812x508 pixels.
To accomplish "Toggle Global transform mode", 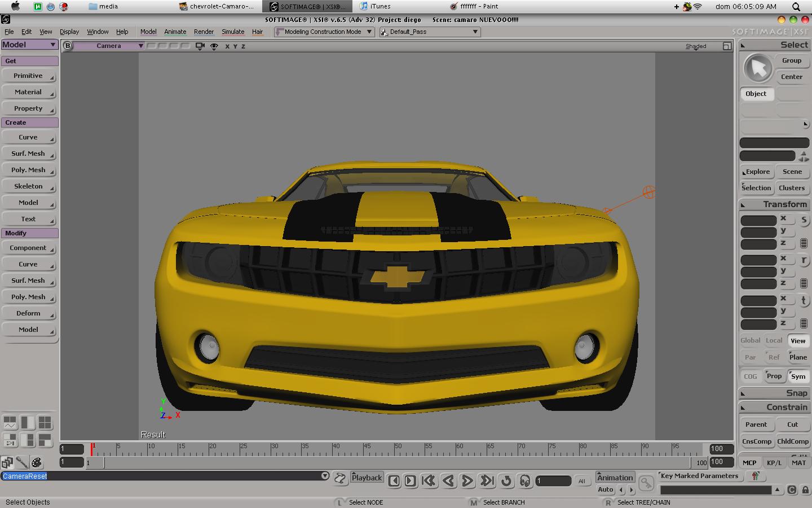I will [750, 340].
